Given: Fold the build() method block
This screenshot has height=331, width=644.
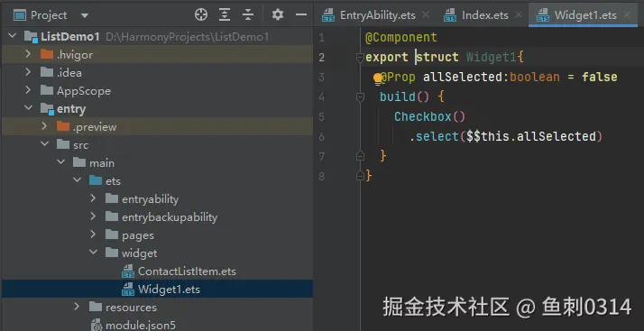Looking at the screenshot, I should point(360,97).
